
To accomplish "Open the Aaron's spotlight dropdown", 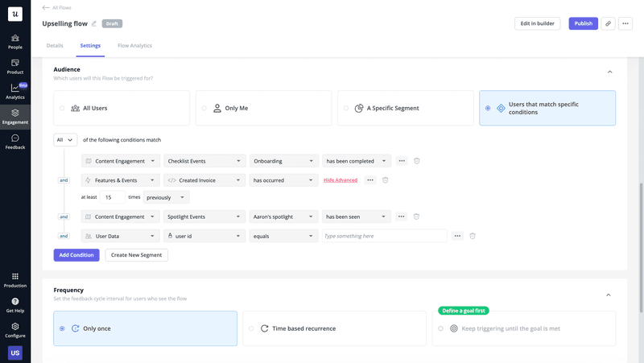I will click(283, 217).
